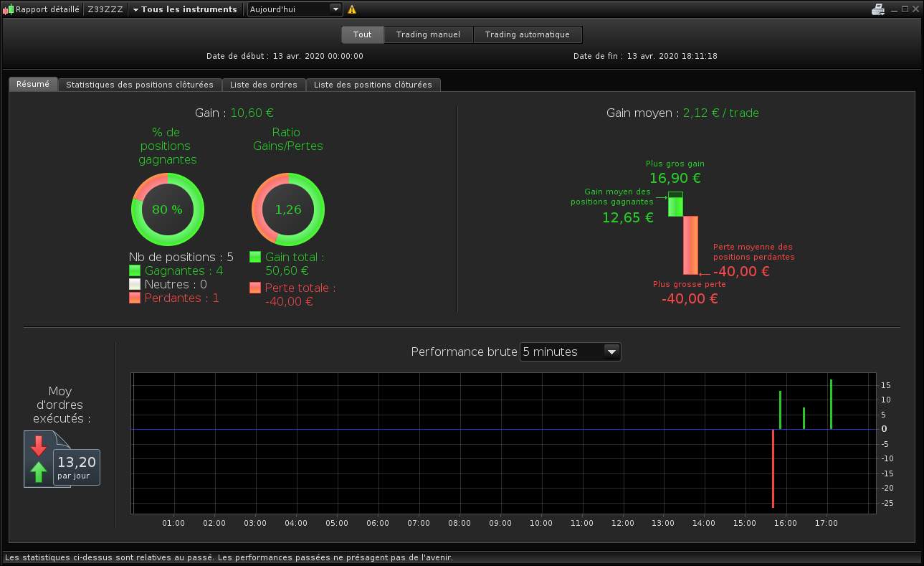
Task: Open Liste des positions clôturées tab
Action: point(373,85)
